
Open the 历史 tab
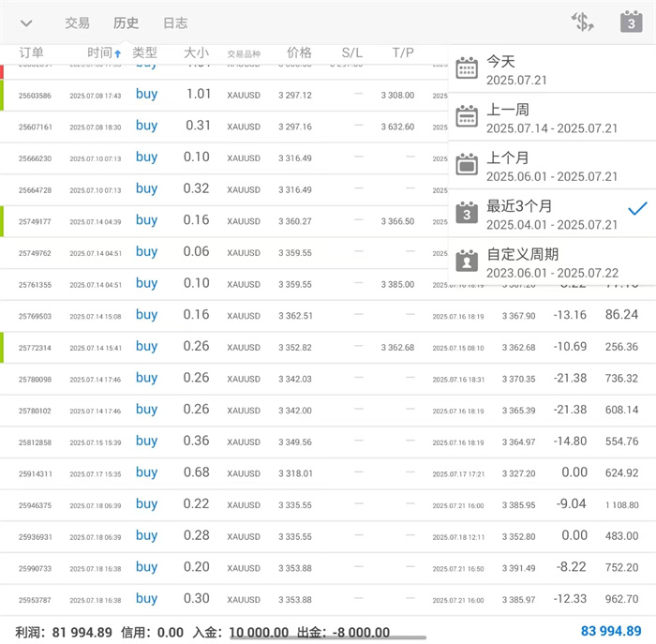[x=126, y=23]
